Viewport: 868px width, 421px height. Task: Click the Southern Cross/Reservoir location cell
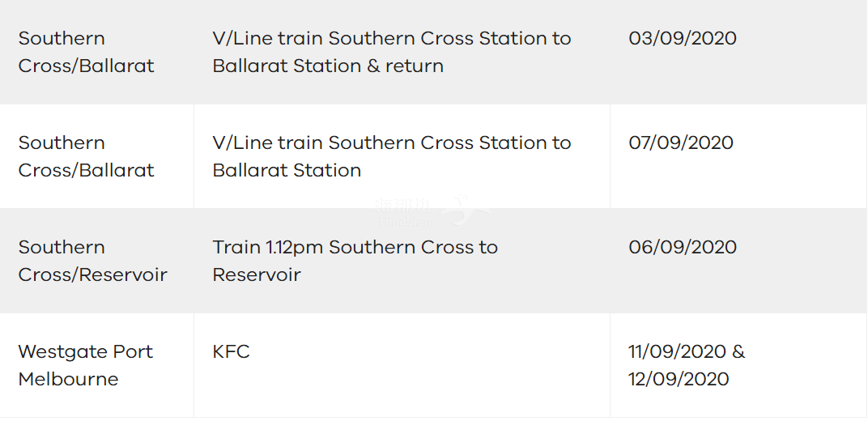click(x=97, y=261)
